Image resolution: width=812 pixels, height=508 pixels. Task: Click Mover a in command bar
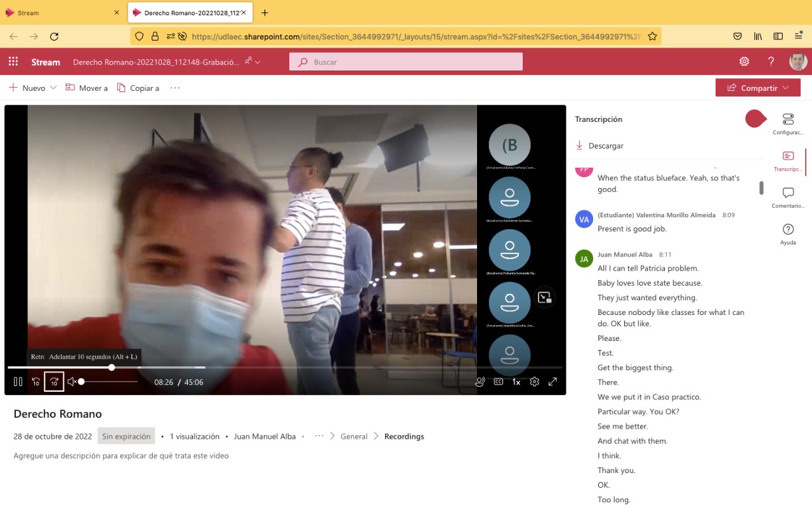click(87, 88)
